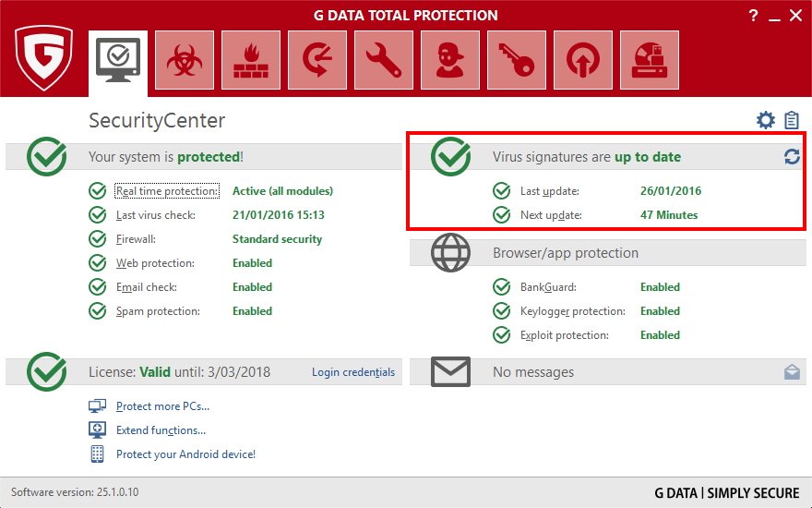Viewport: 812px width, 508px height.
Task: Open the SecurityCenter monitor tab
Action: (x=118, y=63)
